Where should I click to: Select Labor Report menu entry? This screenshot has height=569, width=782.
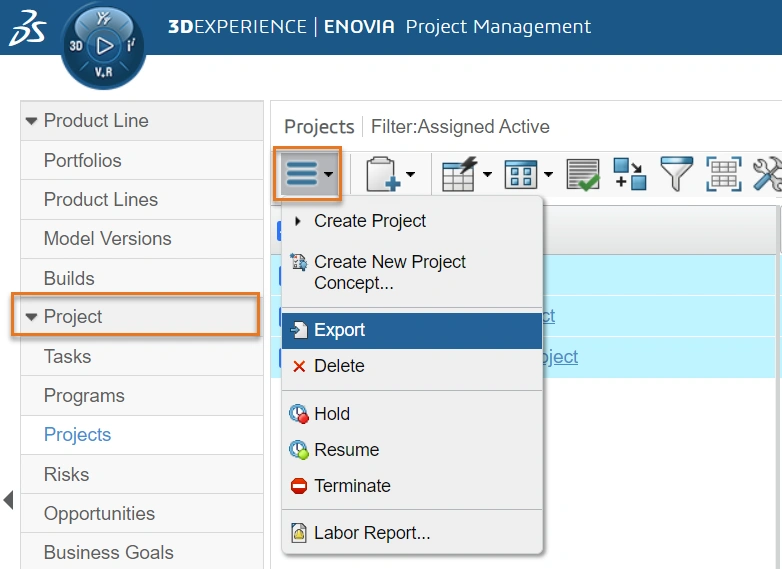tap(371, 533)
